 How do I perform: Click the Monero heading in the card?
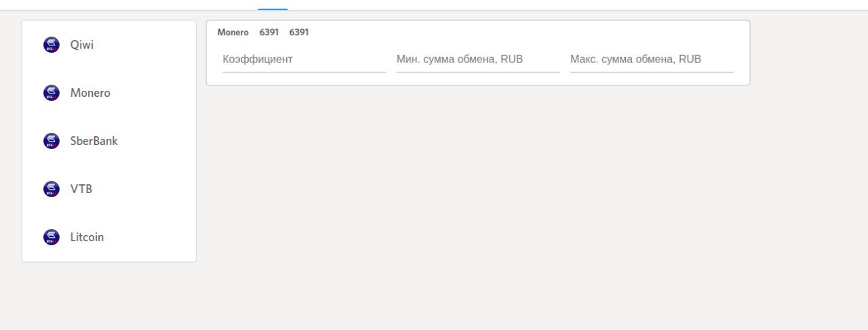pos(233,33)
